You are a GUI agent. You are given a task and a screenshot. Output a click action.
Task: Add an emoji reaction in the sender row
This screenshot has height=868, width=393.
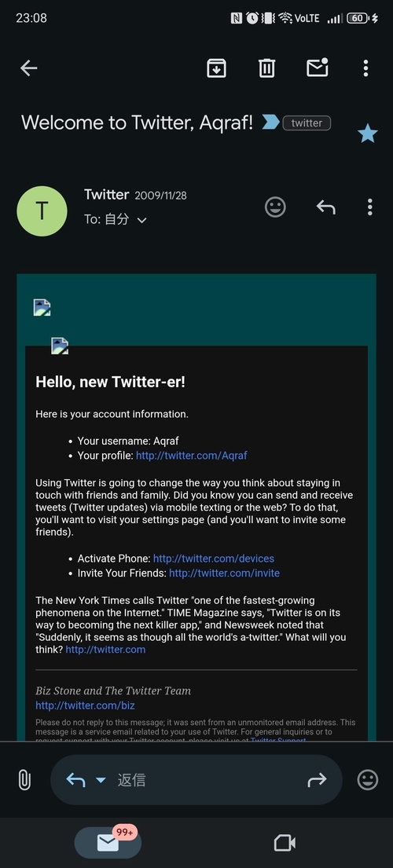coord(275,207)
